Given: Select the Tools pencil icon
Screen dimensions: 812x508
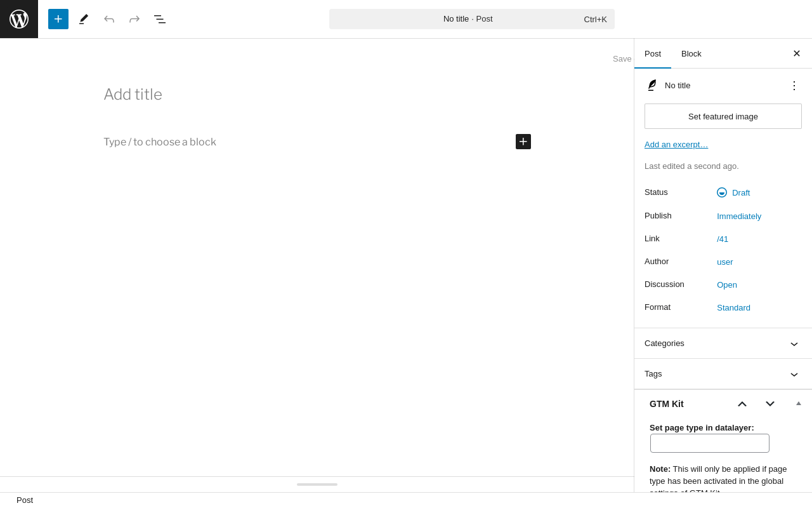Looking at the screenshot, I should [84, 19].
